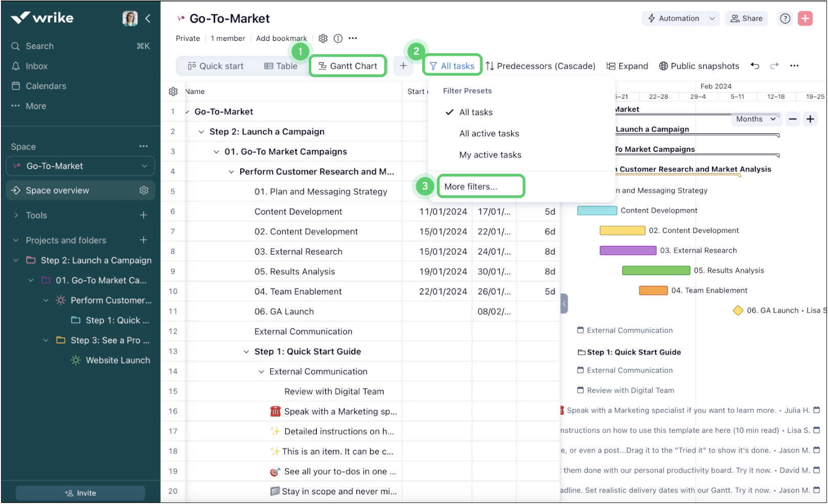Choose My active tasks filter preset
The width and height of the screenshot is (828, 504).
(x=490, y=154)
